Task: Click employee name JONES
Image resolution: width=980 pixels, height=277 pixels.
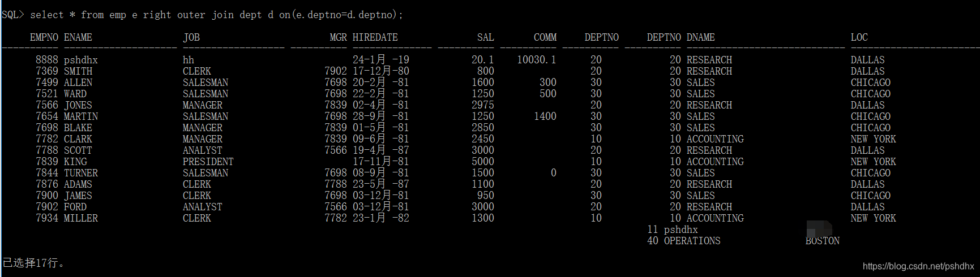Action: (x=78, y=105)
